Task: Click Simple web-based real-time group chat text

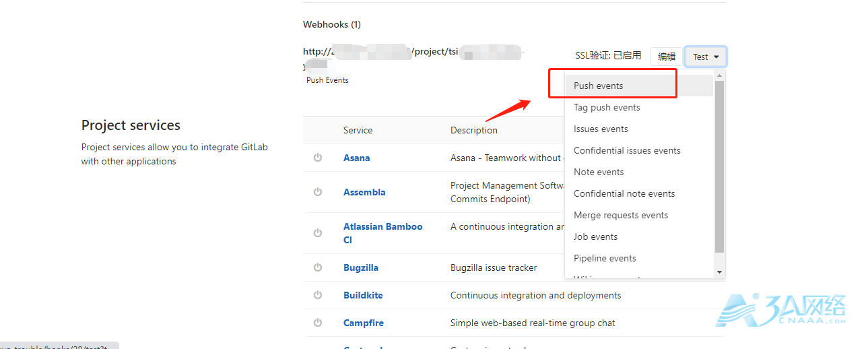Action: click(533, 323)
